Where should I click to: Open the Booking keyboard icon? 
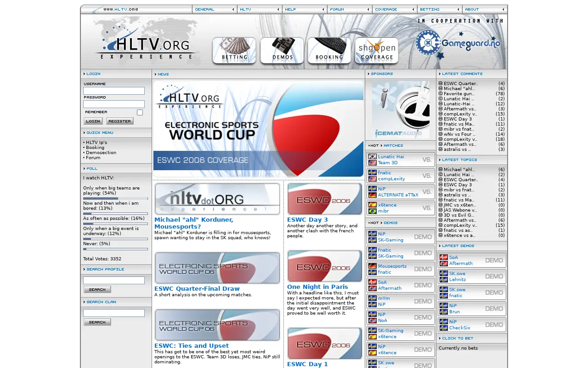(x=329, y=50)
